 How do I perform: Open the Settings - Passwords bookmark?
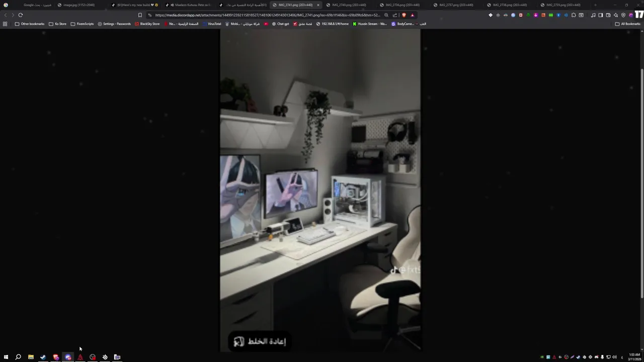(114, 24)
